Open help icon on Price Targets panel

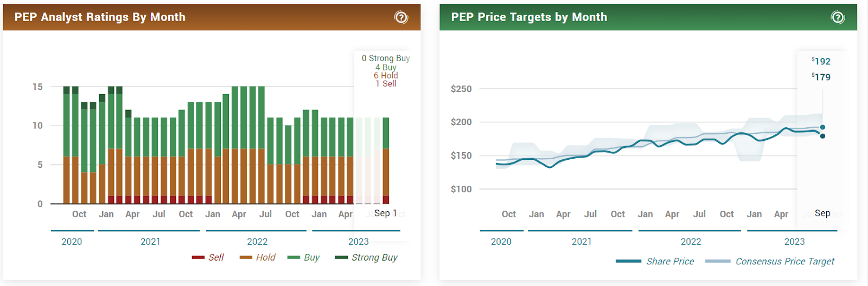(x=838, y=17)
